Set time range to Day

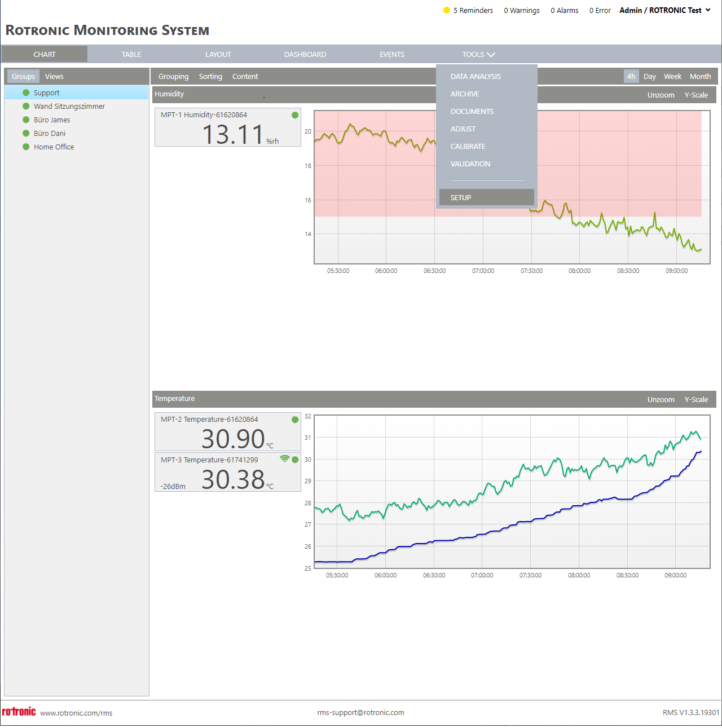point(650,77)
